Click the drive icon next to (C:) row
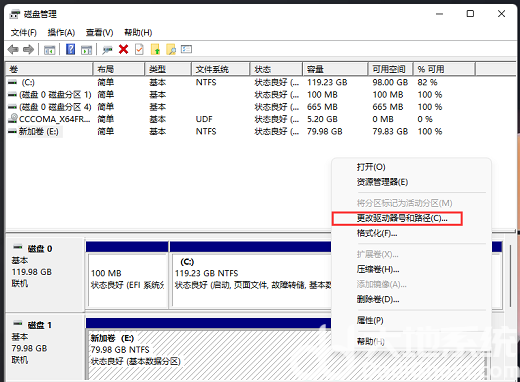The height and width of the screenshot is (382, 520). (x=13, y=82)
